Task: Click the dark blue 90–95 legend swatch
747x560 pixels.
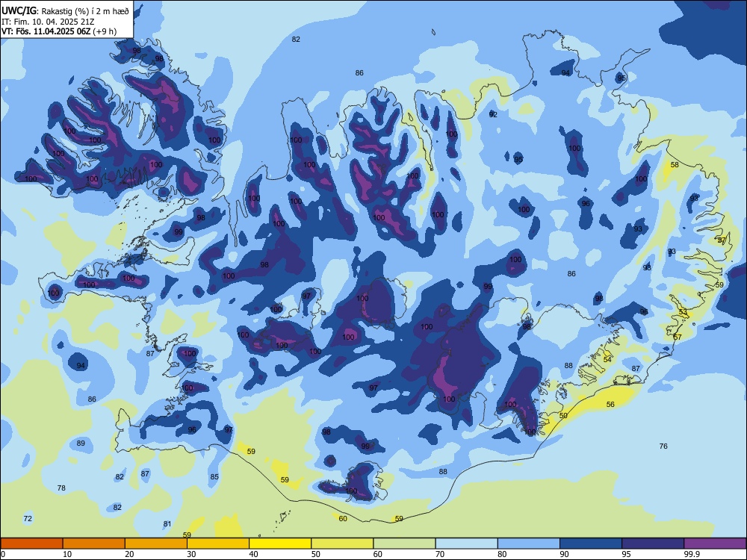Action: tap(591, 544)
